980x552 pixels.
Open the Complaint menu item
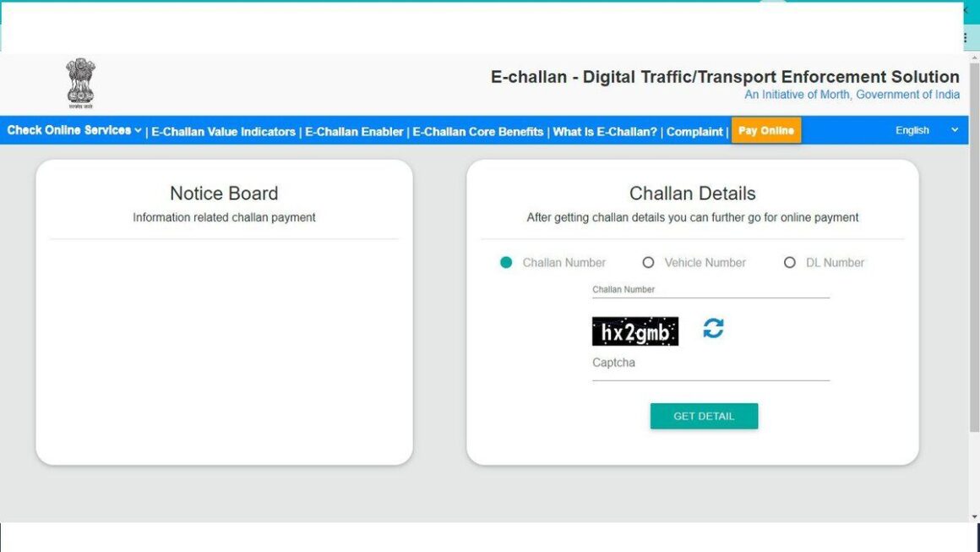click(694, 132)
